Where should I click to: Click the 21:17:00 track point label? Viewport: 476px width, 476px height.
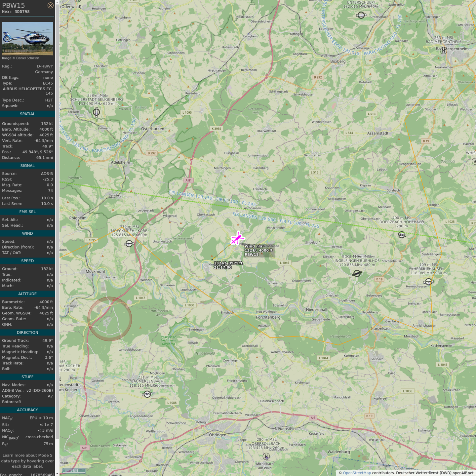(x=222, y=267)
